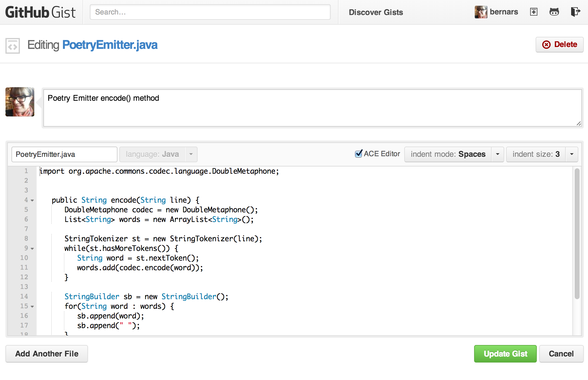Uncheck the ACE Editor checkbox
The height and width of the screenshot is (380, 588).
(358, 154)
